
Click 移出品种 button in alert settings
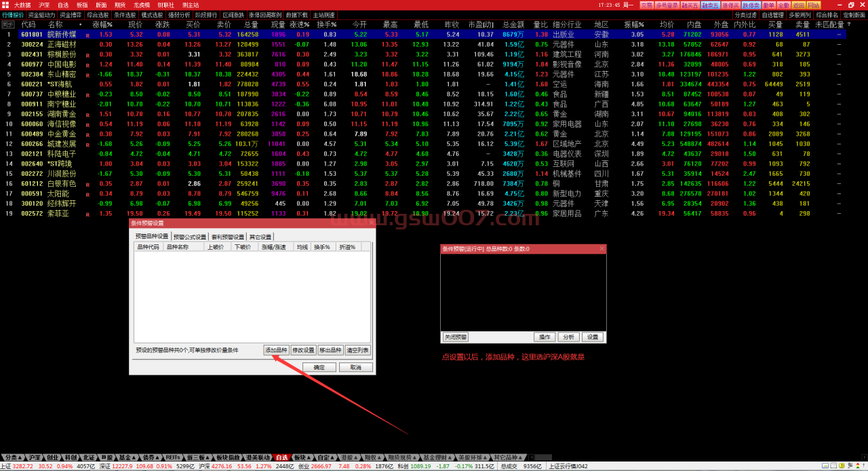pos(330,350)
